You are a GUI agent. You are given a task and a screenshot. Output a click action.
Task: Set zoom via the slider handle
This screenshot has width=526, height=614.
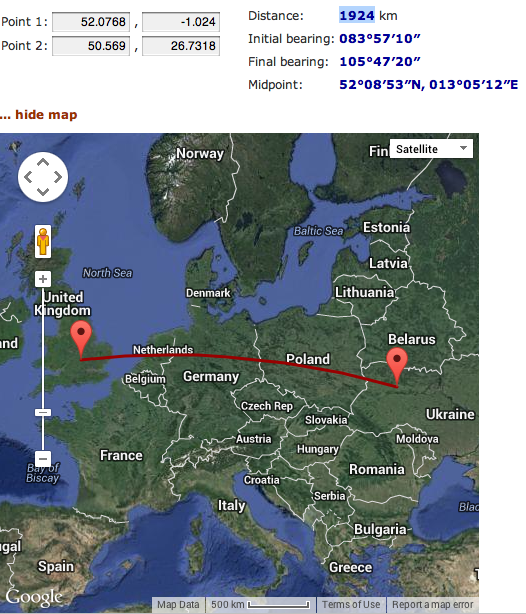click(43, 412)
